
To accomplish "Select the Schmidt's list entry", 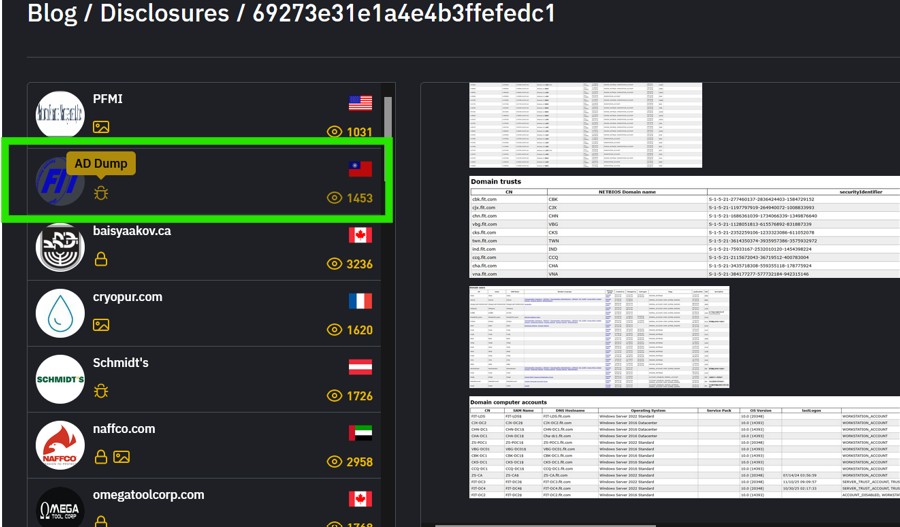I will 204,379.
